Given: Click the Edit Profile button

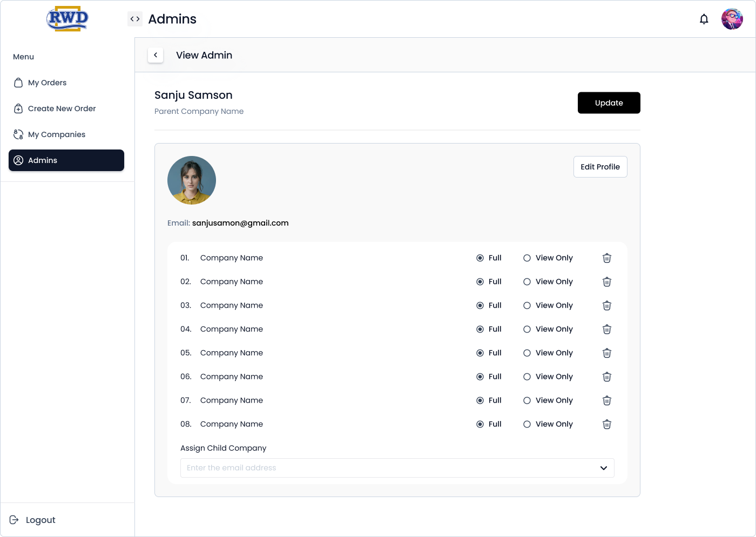Looking at the screenshot, I should [x=600, y=167].
